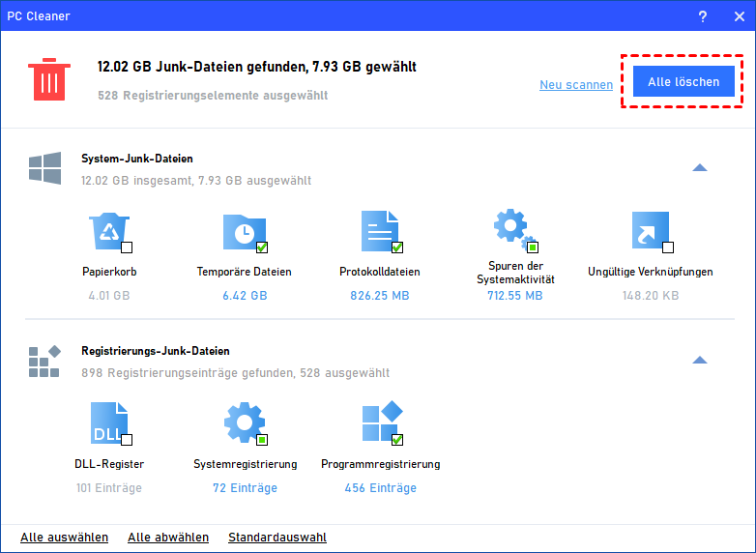The height and width of the screenshot is (553, 756).
Task: Apply the Standardauswahl option
Action: pos(276,538)
